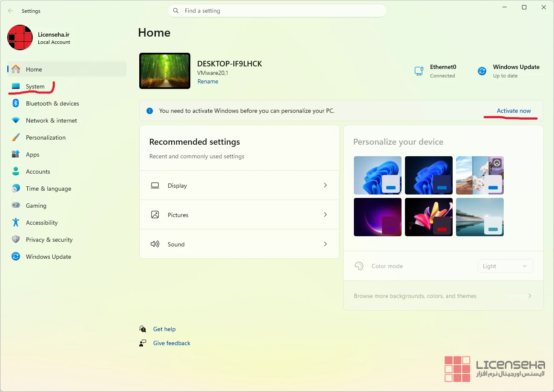Image resolution: width=554 pixels, height=392 pixels.
Task: Click the Local Account text
Action: (x=54, y=42)
